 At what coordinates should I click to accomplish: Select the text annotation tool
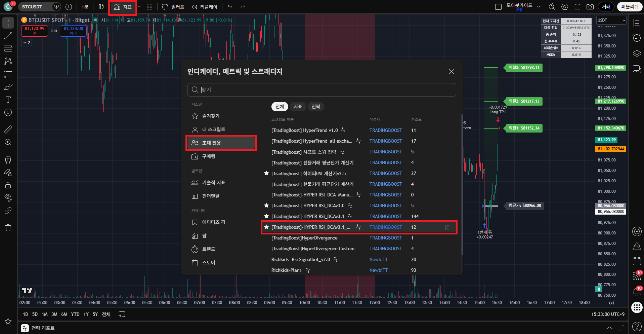[8, 100]
